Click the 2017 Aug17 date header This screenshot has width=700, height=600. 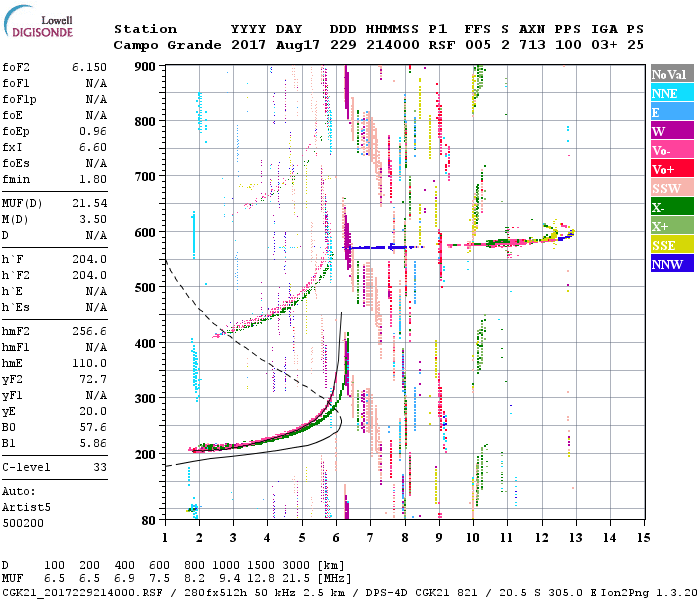tap(267, 46)
